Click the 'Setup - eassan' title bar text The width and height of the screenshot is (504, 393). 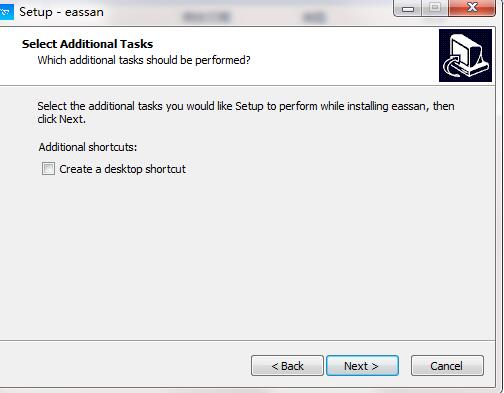(61, 12)
